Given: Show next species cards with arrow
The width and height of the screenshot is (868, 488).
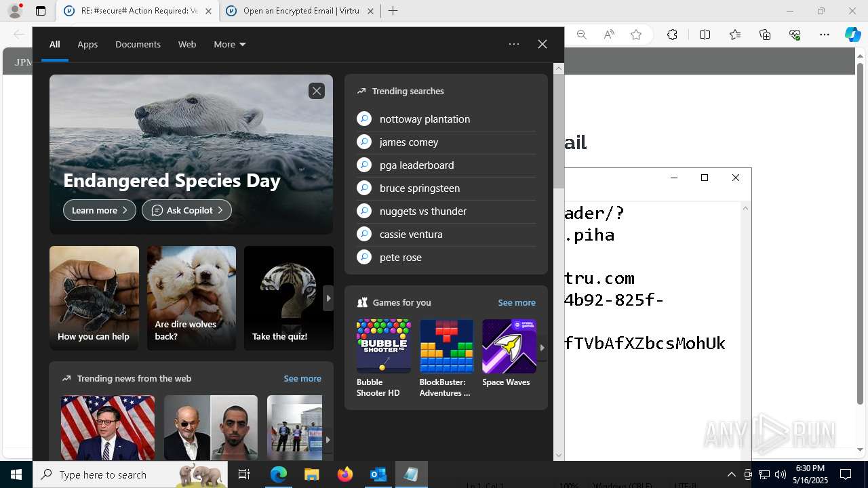Looking at the screenshot, I should pos(328,298).
